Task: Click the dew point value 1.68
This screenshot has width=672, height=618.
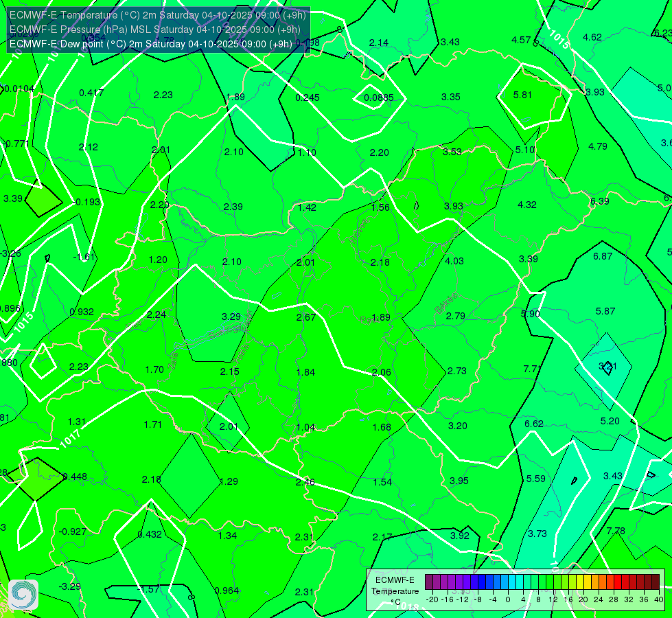Action: click(x=382, y=428)
